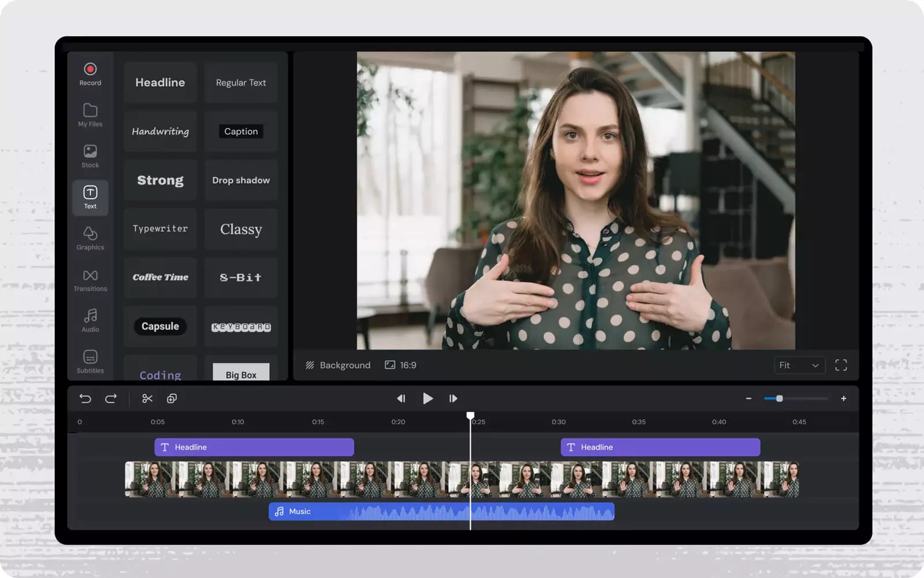Switch to the Audio panel
The height and width of the screenshot is (578, 924).
pyautogui.click(x=90, y=320)
